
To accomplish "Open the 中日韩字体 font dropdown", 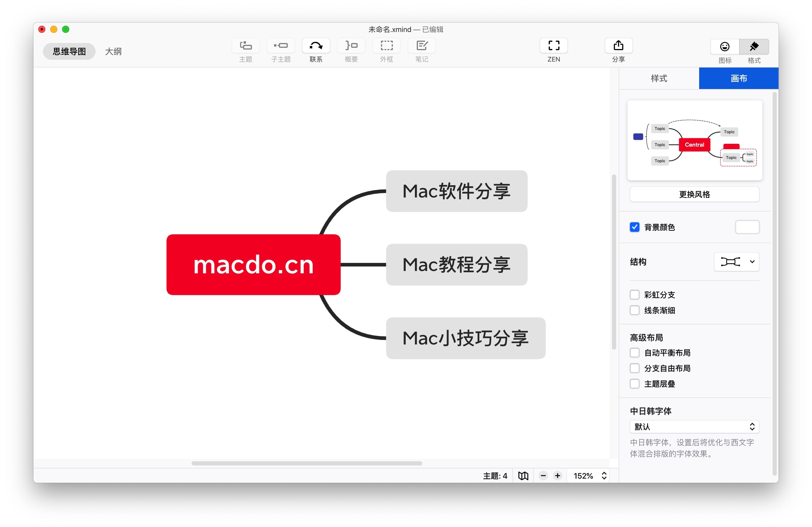I will [694, 427].
